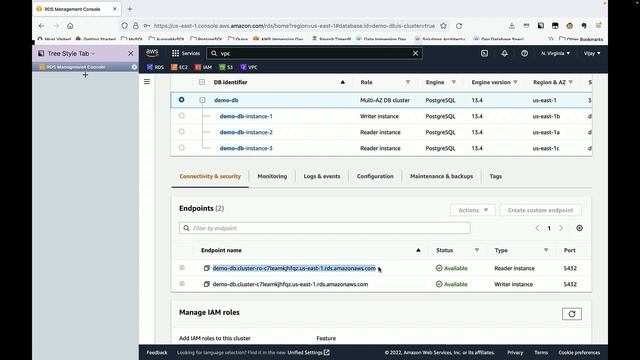Select demo-db-instance-1 radio button

pyautogui.click(x=182, y=116)
